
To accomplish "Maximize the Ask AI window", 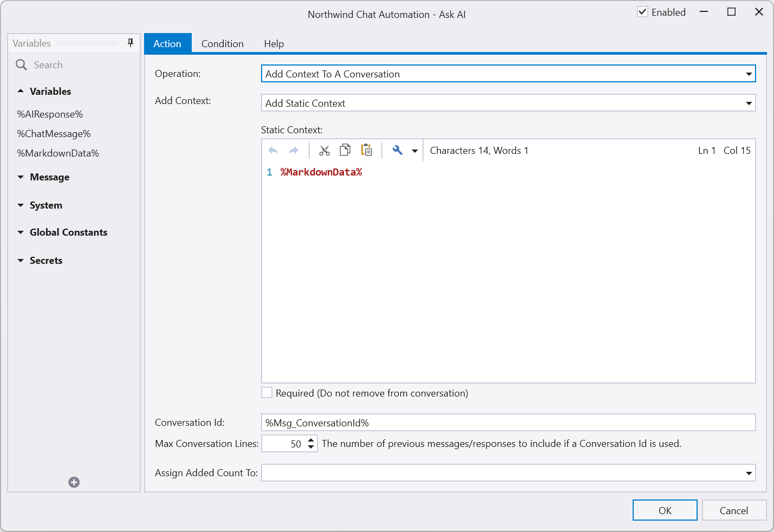I will (731, 12).
